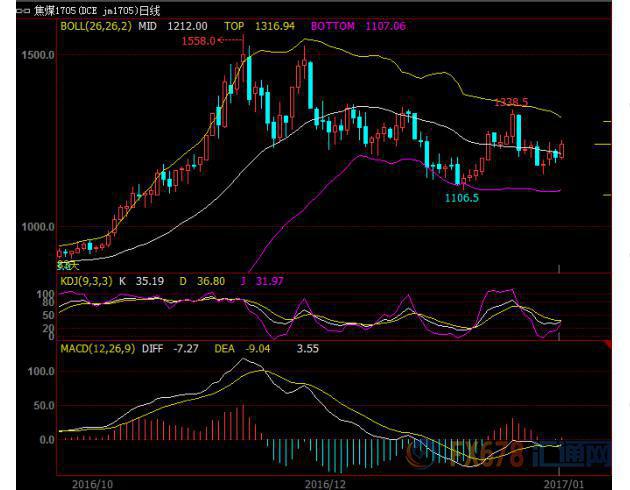Screen dimensions: 630x490
Task: Click the 2017/01 date label on the time axis
Action: [564, 484]
